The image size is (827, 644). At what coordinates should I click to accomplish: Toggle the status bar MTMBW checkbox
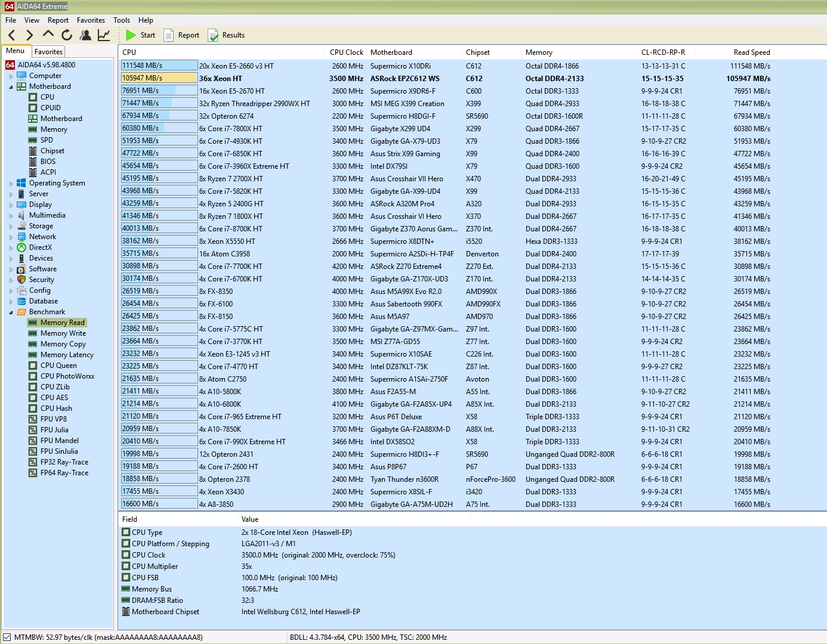coord(7,637)
